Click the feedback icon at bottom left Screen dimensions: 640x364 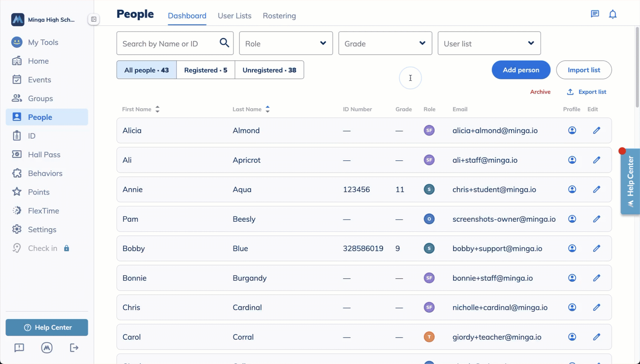tap(19, 348)
